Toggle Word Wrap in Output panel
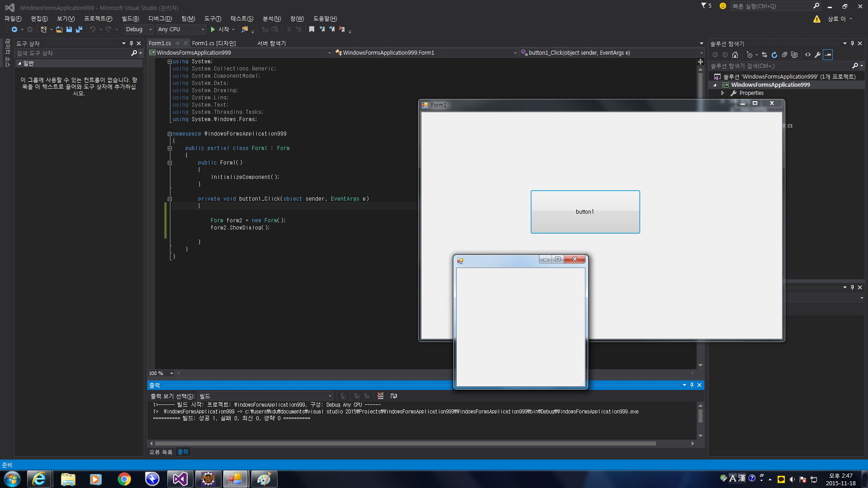 point(394,396)
